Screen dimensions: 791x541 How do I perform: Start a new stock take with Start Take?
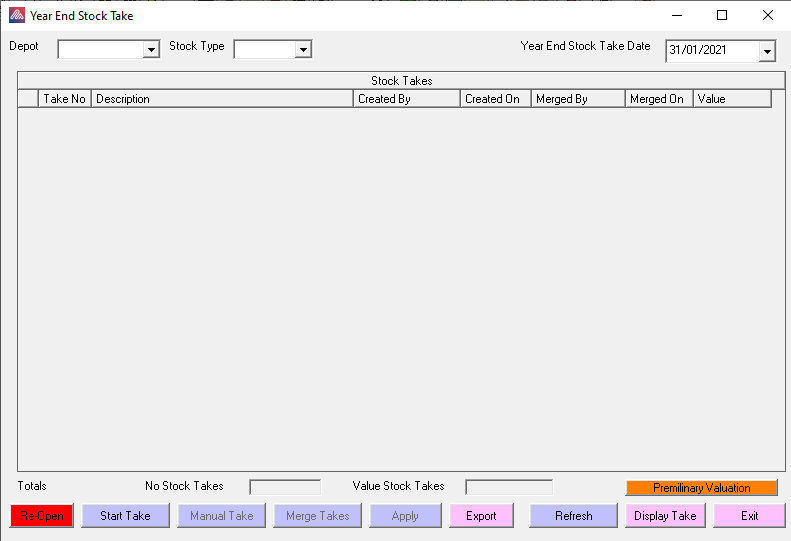pyautogui.click(x=125, y=515)
